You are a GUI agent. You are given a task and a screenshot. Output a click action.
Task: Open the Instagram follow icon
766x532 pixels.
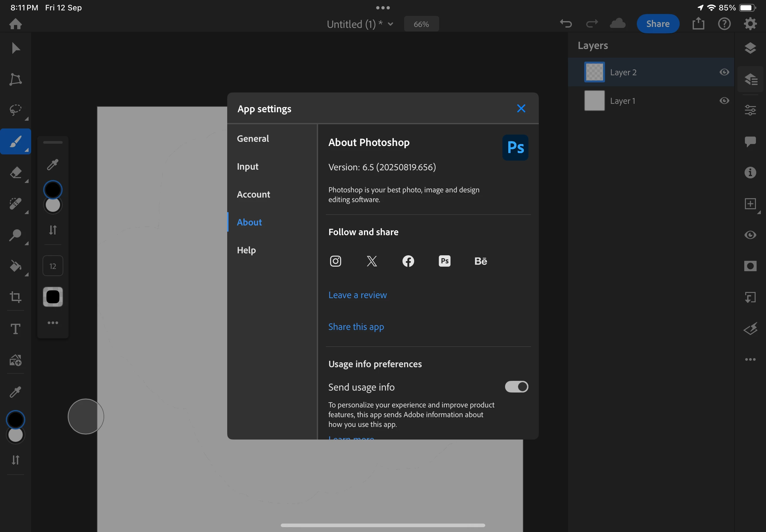coord(335,261)
